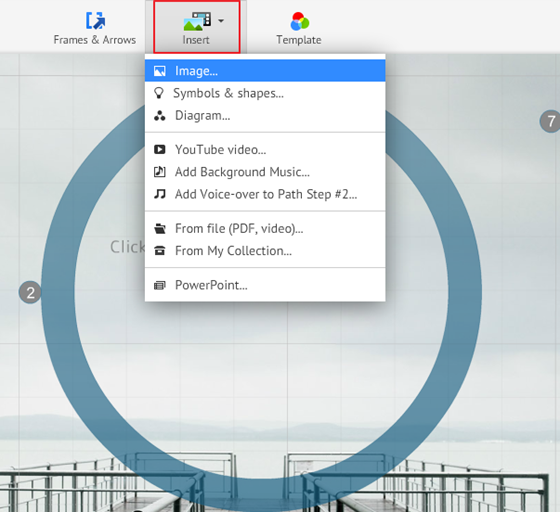Click the slides icon beside PowerPoint...

(x=160, y=285)
